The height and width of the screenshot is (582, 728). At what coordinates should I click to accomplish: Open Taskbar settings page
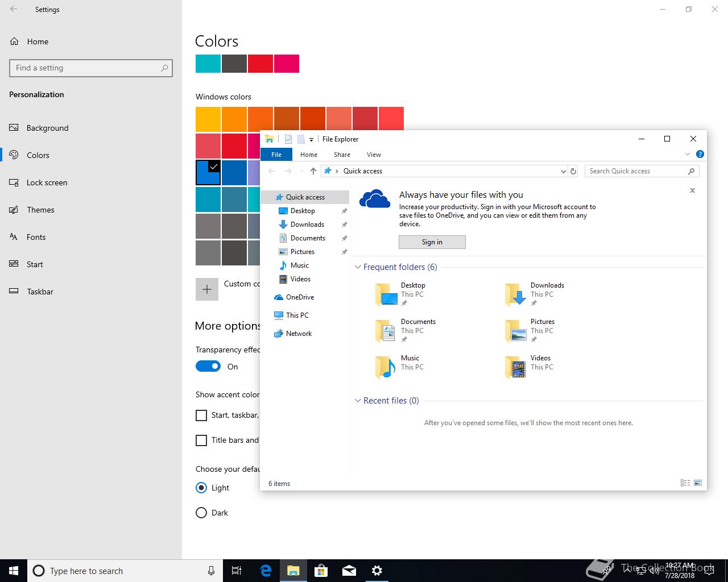(91, 292)
